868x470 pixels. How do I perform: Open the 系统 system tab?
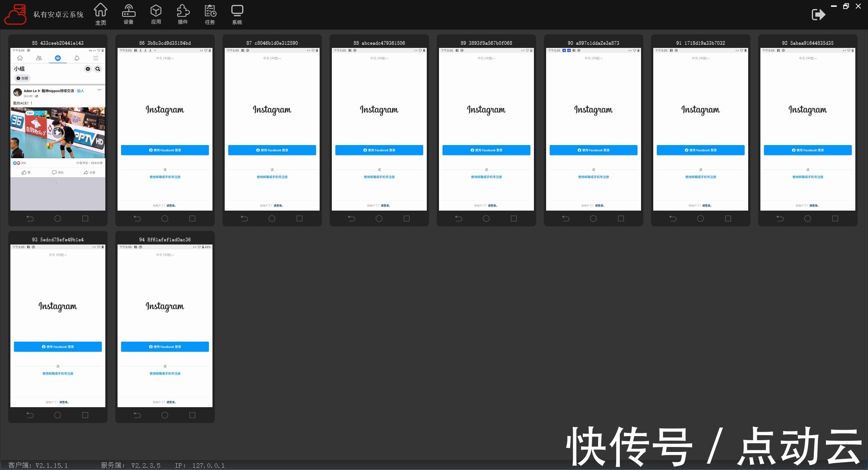[237, 14]
